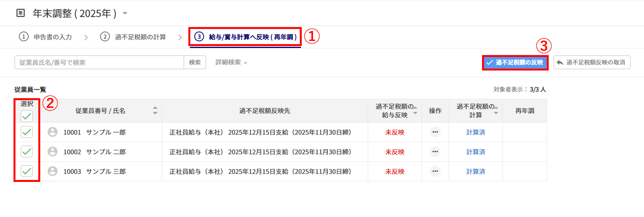Click the 過不足税額の反映 button
The image size is (644, 217).
pyautogui.click(x=515, y=62)
